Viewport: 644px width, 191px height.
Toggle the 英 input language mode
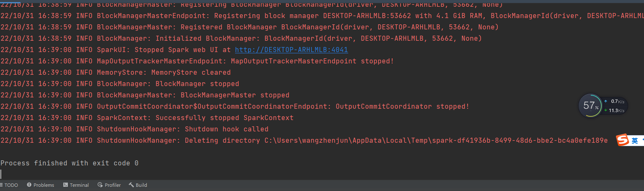click(635, 141)
